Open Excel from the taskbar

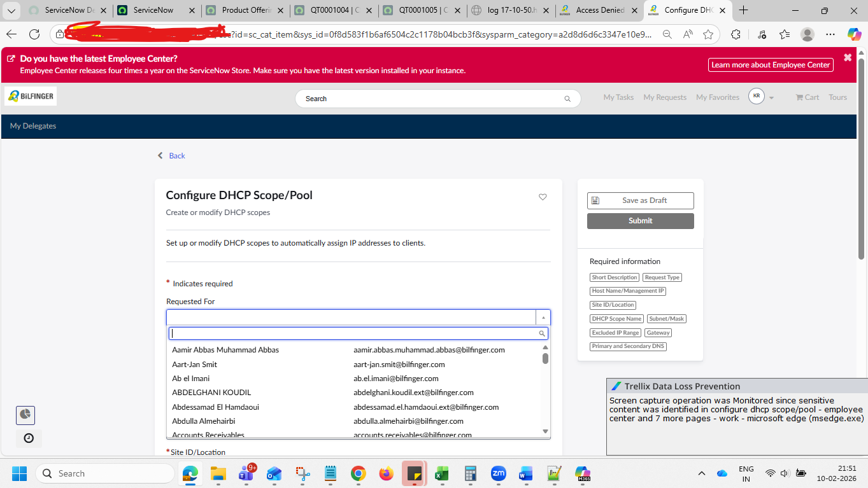[442, 473]
